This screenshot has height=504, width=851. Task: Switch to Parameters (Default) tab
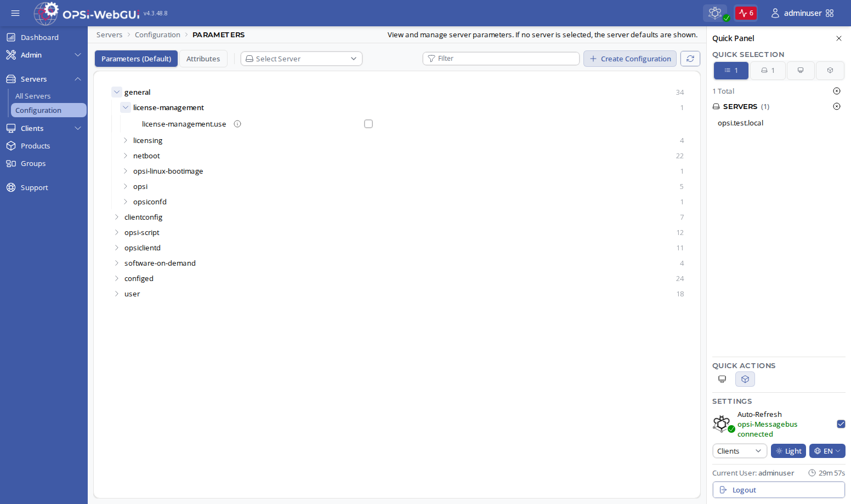[136, 59]
